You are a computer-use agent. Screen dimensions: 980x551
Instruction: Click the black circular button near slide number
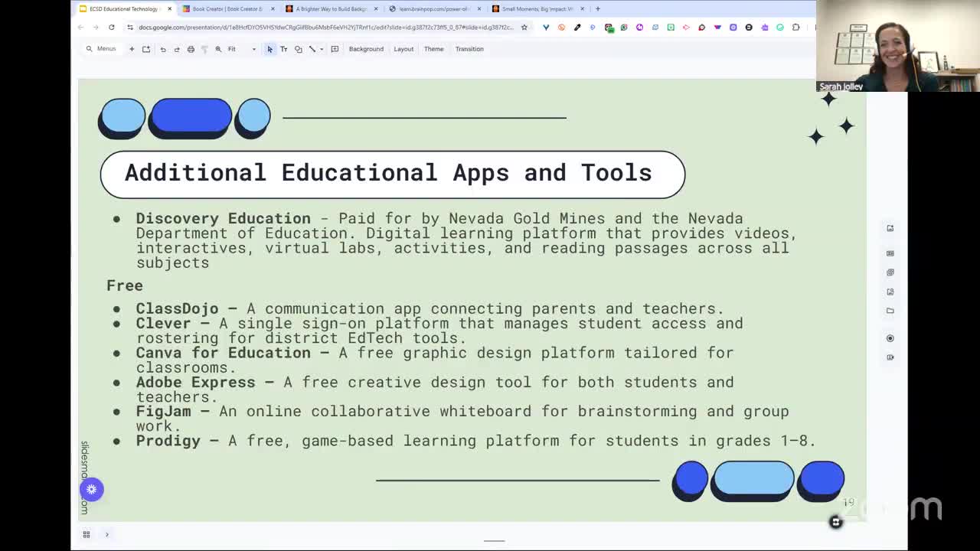tap(835, 522)
